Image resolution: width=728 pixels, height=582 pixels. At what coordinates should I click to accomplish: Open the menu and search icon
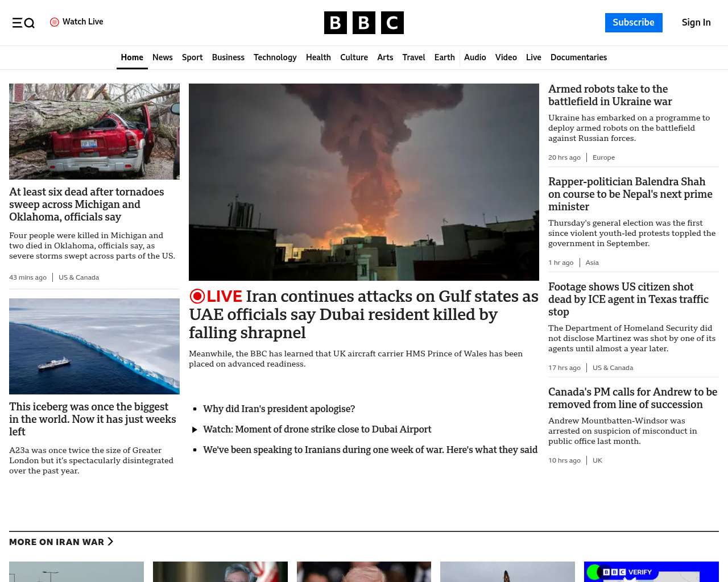point(23,23)
